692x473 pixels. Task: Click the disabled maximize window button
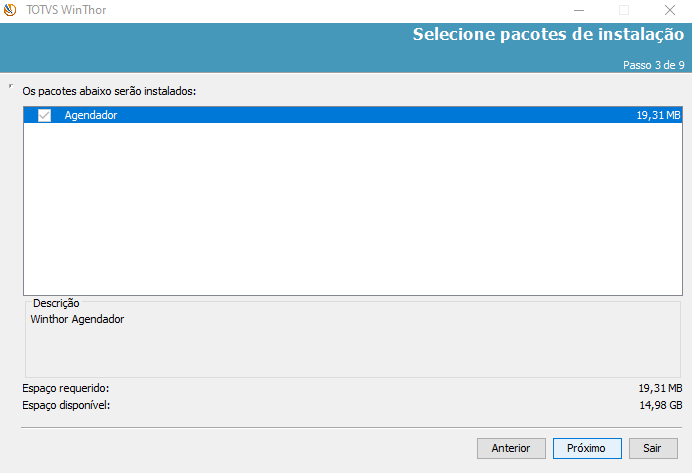point(624,10)
